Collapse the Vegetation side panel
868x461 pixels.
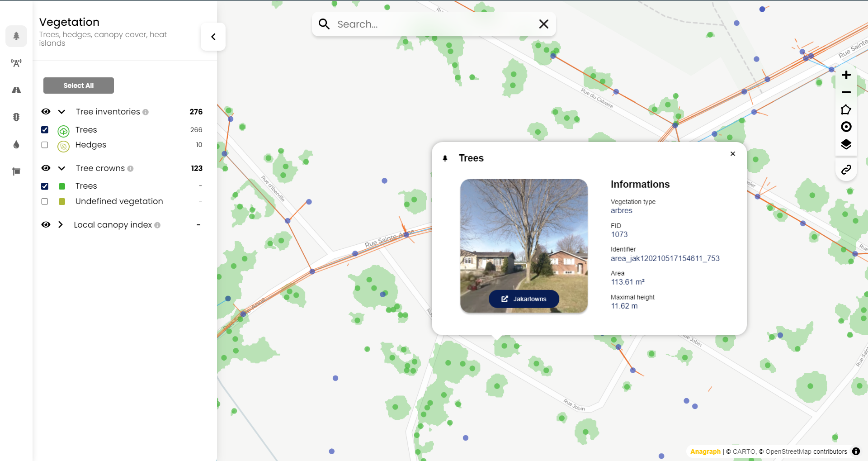[213, 37]
